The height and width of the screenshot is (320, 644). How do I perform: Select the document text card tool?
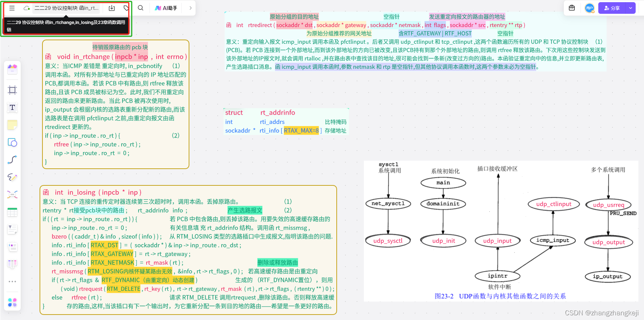point(12,229)
